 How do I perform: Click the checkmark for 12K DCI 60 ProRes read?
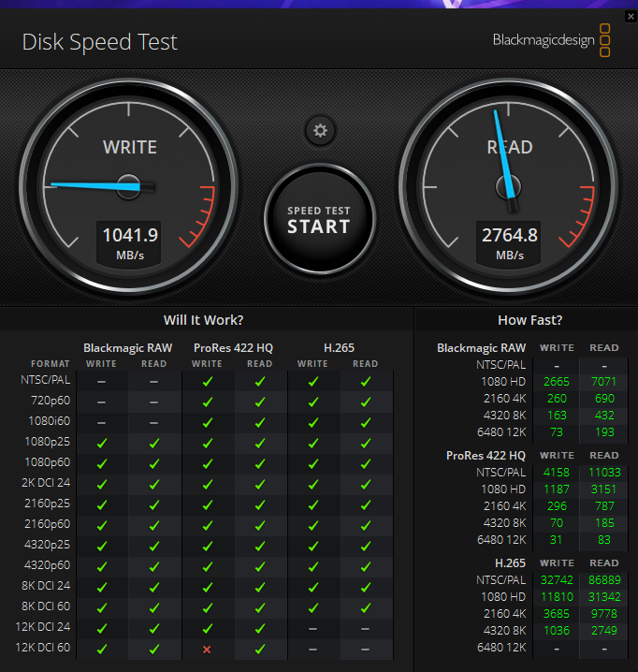pyautogui.click(x=260, y=649)
